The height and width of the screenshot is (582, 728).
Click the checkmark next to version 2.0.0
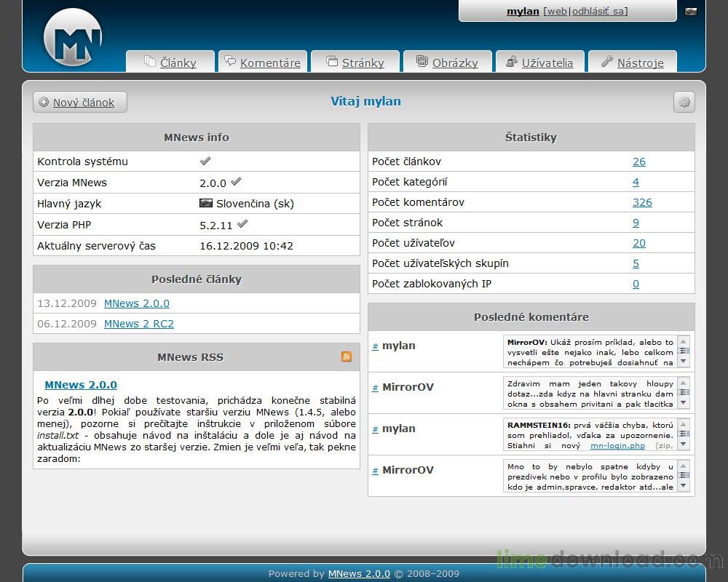coord(236,181)
